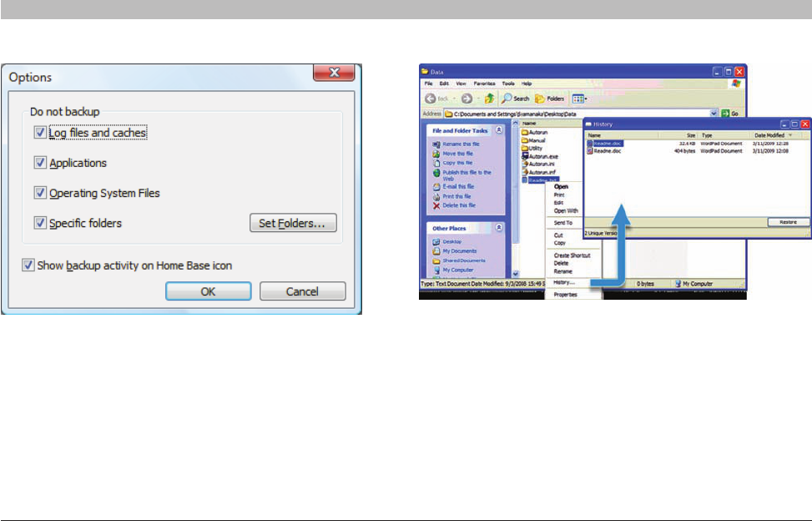This screenshot has width=812, height=521.
Task: Toggle the Folders pane toolbar button
Action: 549,99
